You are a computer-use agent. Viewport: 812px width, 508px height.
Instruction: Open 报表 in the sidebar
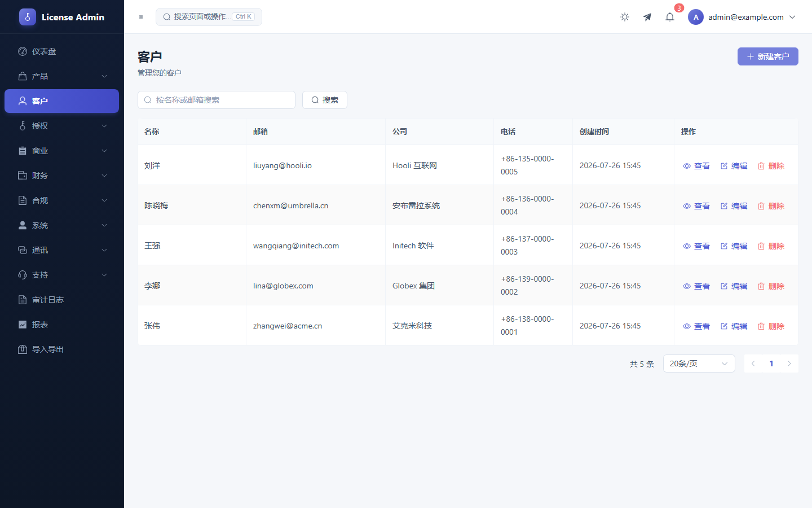point(62,325)
